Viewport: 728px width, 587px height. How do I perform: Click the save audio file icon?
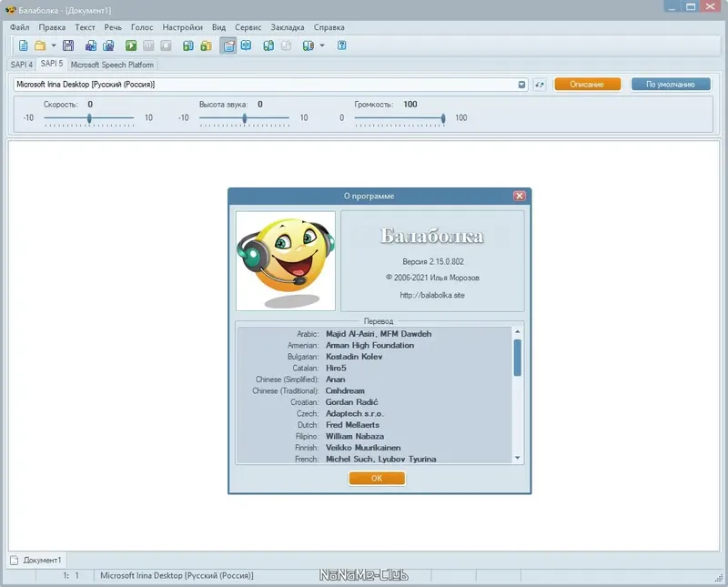[91, 46]
